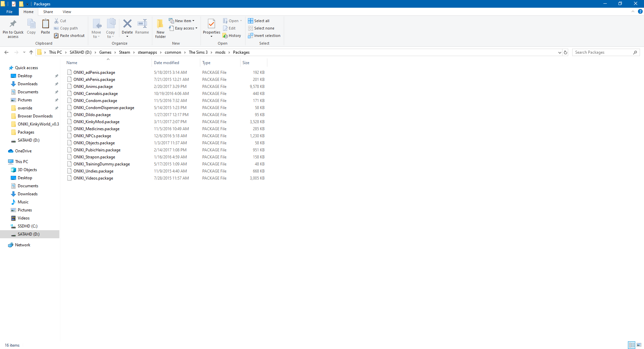The width and height of the screenshot is (644, 349).
Task: Select This PC in the navigation pane
Action: tap(21, 162)
